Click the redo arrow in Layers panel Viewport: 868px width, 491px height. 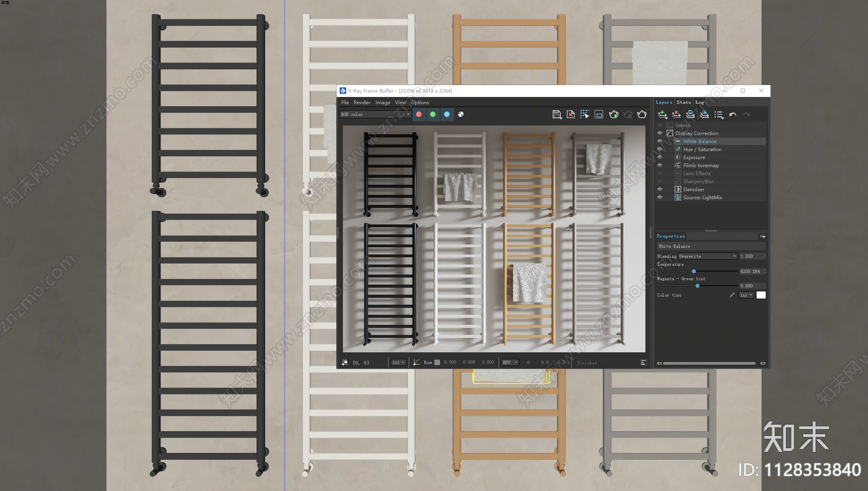tap(746, 114)
